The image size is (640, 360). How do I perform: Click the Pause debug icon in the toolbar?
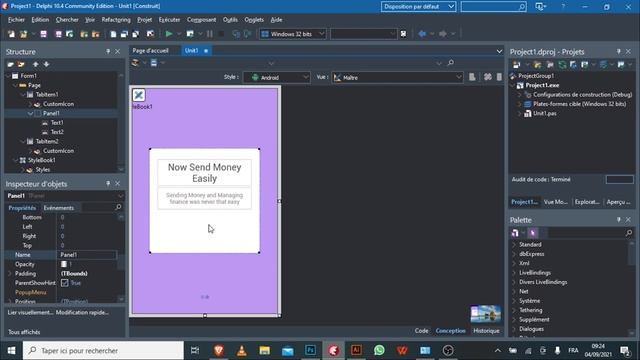209,34
